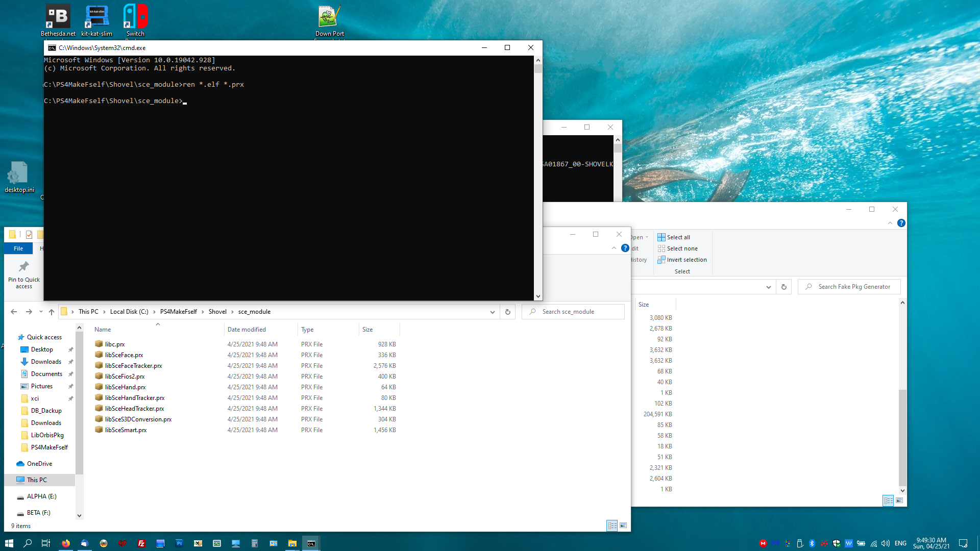Viewport: 980px width, 551px height.
Task: Refresh the Fake Pkg Generator folder
Action: tap(784, 287)
